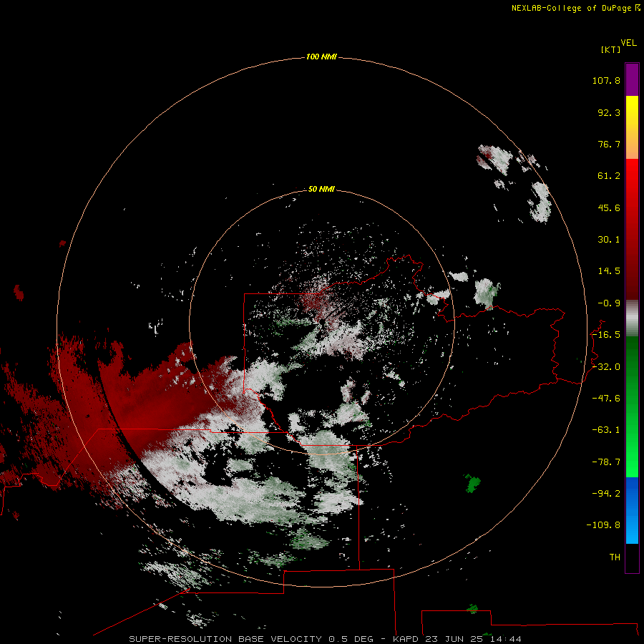
Task: Click the -47.6 velocity scale value
Action: (x=606, y=399)
